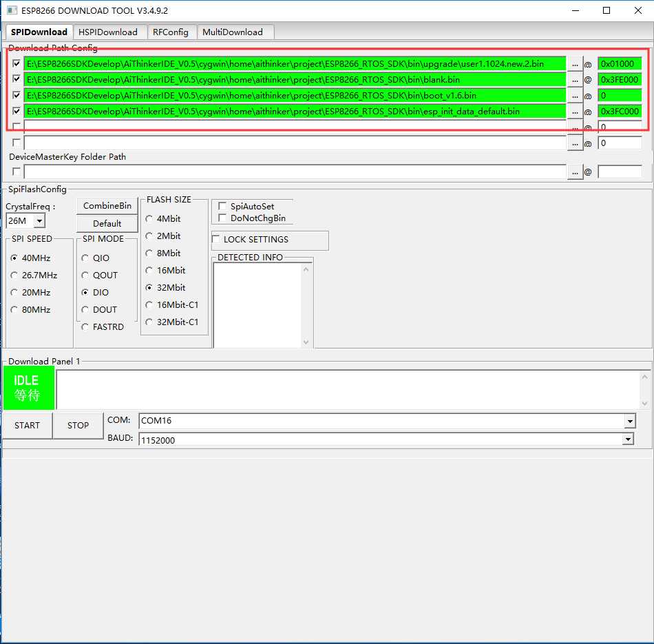The image size is (654, 644).
Task: Click the START button
Action: pos(27,425)
